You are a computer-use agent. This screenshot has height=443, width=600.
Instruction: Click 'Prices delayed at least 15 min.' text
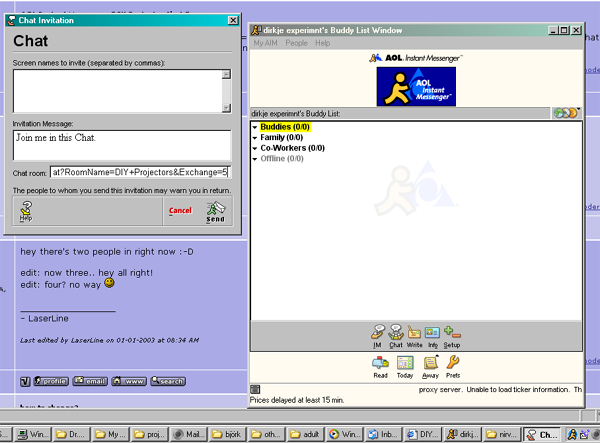click(x=297, y=400)
